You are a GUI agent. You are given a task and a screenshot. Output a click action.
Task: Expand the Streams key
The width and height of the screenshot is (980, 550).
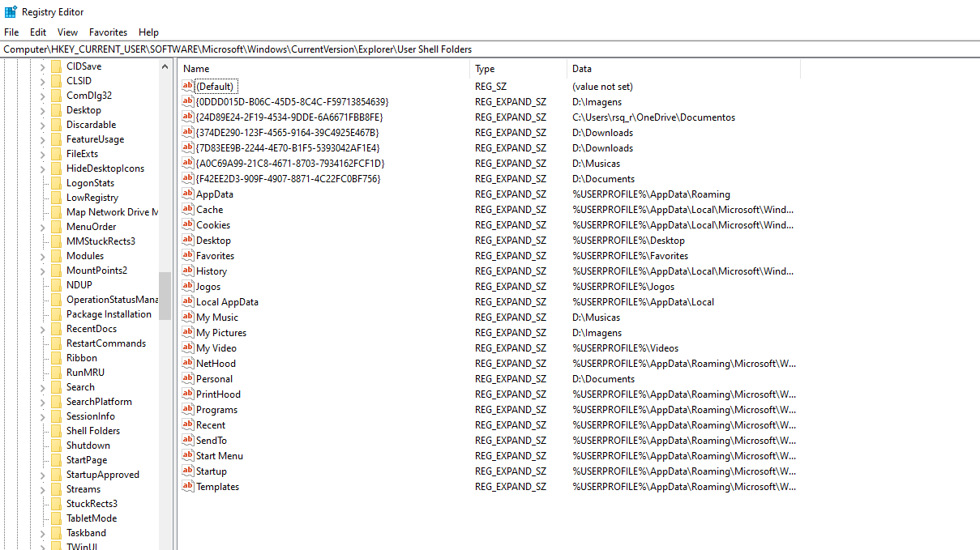pyautogui.click(x=43, y=489)
